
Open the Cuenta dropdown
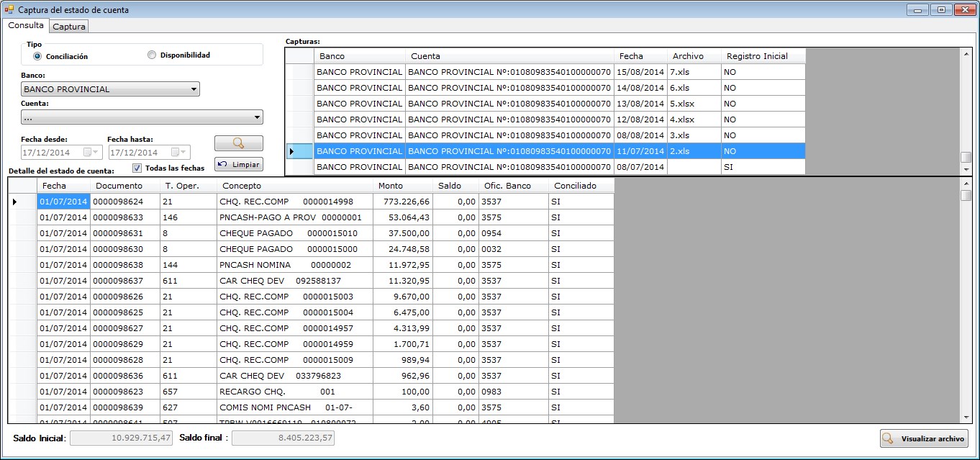click(258, 117)
